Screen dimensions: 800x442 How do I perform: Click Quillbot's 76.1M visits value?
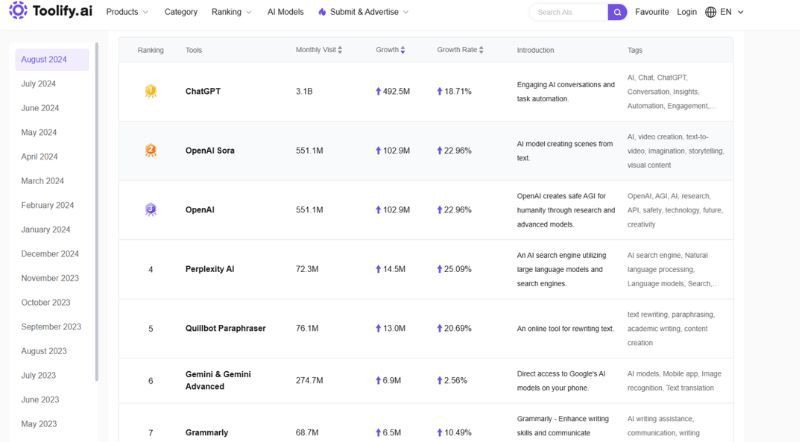307,328
